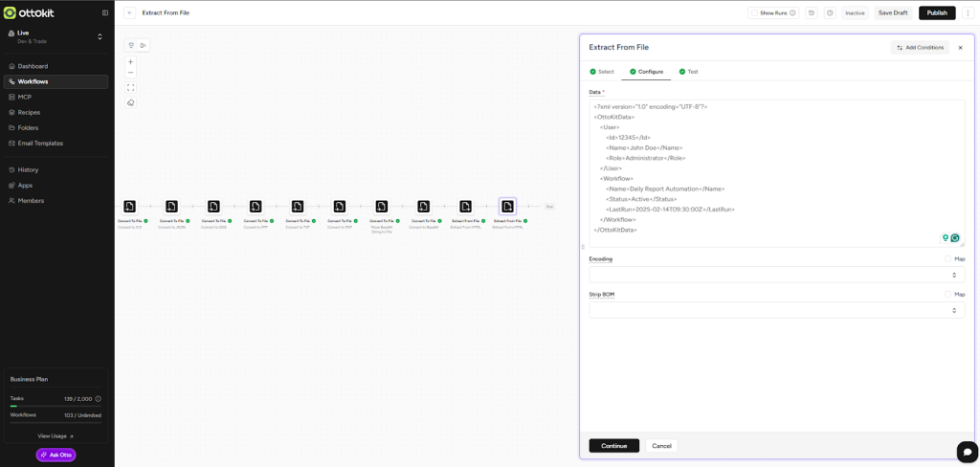The width and height of the screenshot is (980, 467).
Task: Check the Map box for Strip BOM
Action: (x=947, y=294)
